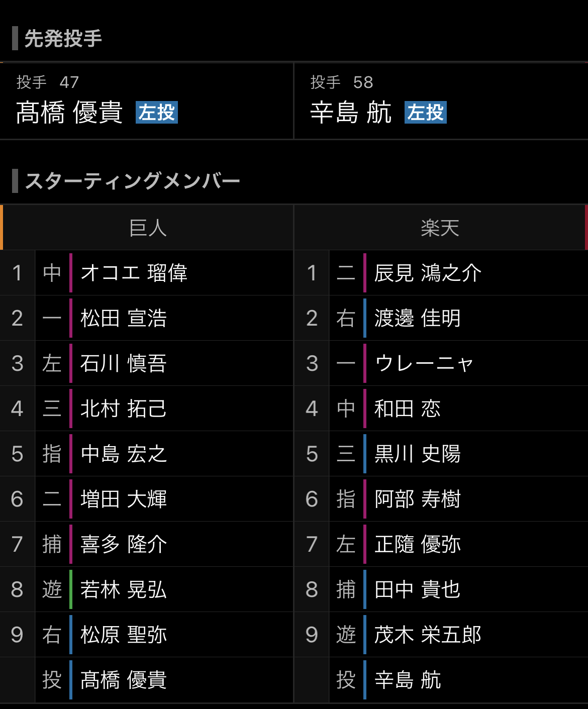Open 松田 宣浩 player row
The width and height of the screenshot is (588, 709).
[x=146, y=318]
